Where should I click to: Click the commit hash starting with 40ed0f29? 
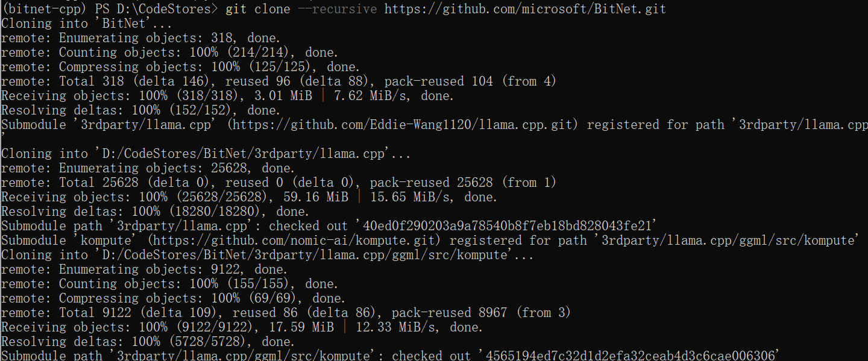tap(509, 226)
